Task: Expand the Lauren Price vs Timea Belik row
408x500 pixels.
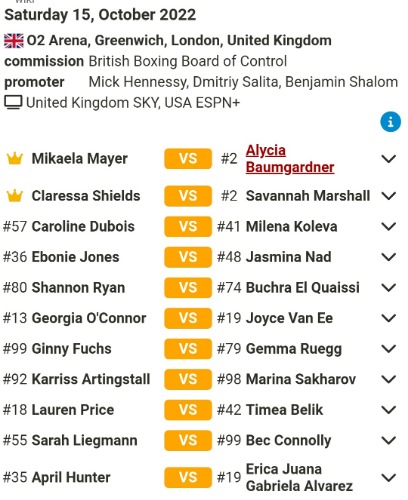Action: (x=388, y=410)
